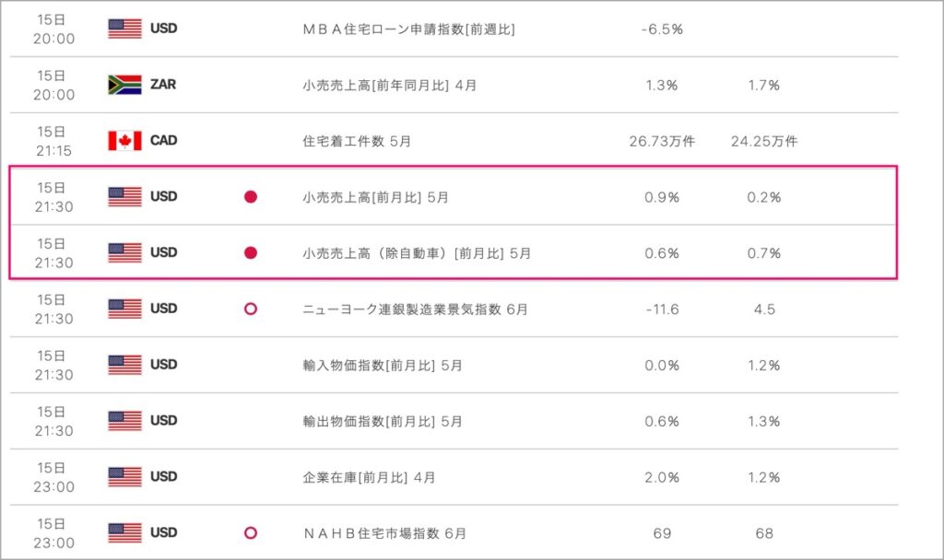944x560 pixels.
Task: Click the hollow circle beside NAHB住宅市場指数
Action: click(251, 533)
